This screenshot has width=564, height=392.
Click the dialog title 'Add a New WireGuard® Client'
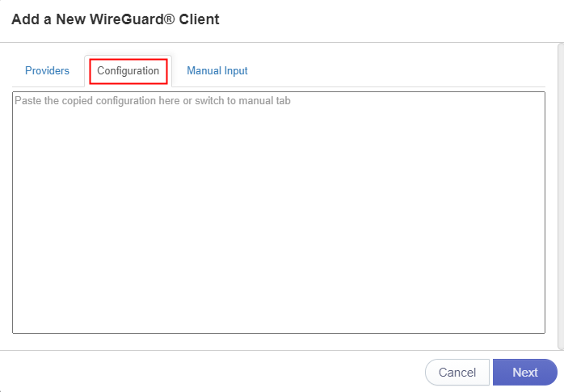click(116, 19)
